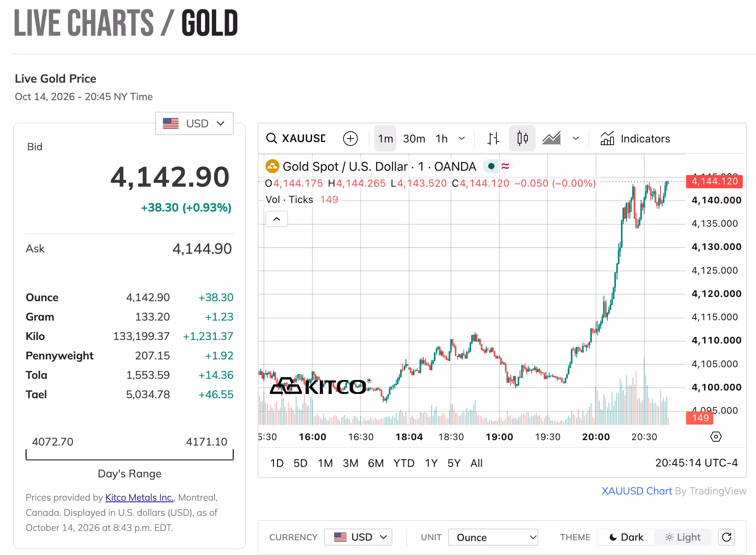Expand the time interval dropdown chevron
The image size is (756, 555).
[462, 139]
